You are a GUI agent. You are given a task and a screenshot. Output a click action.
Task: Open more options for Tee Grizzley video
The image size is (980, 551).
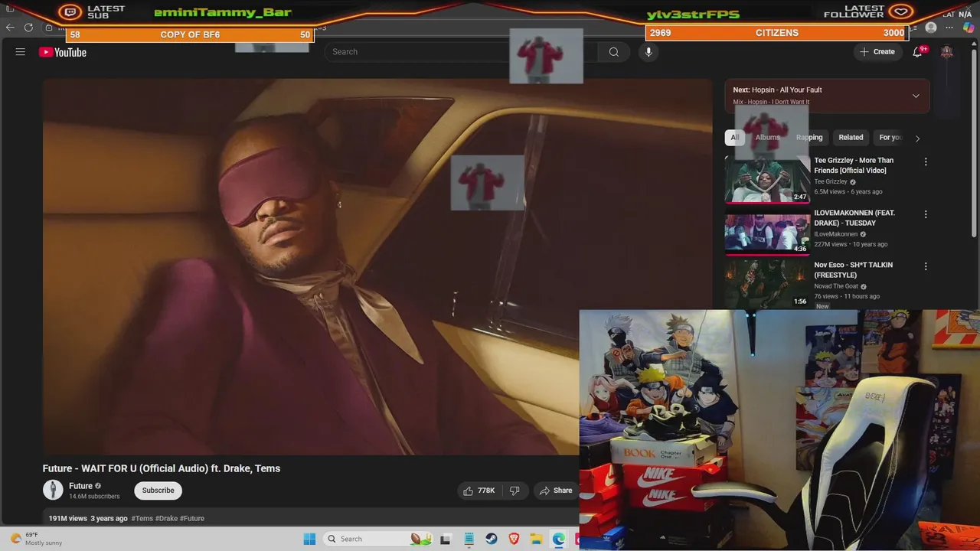pos(926,162)
